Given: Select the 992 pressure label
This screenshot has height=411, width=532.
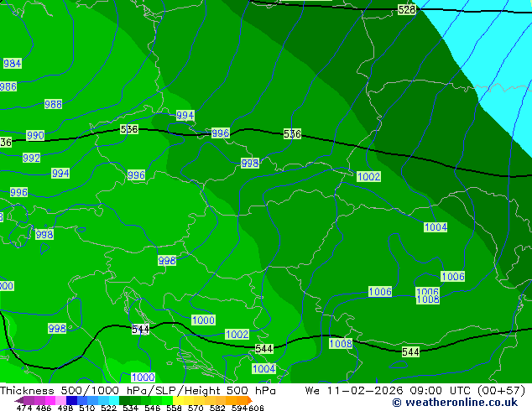Looking at the screenshot, I should click(x=31, y=158).
